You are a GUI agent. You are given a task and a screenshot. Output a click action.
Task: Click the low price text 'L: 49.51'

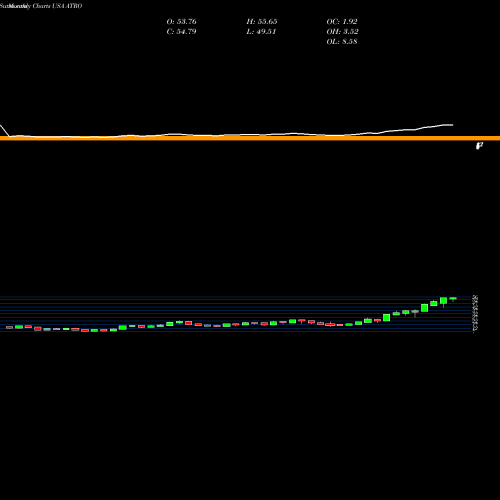click(261, 32)
